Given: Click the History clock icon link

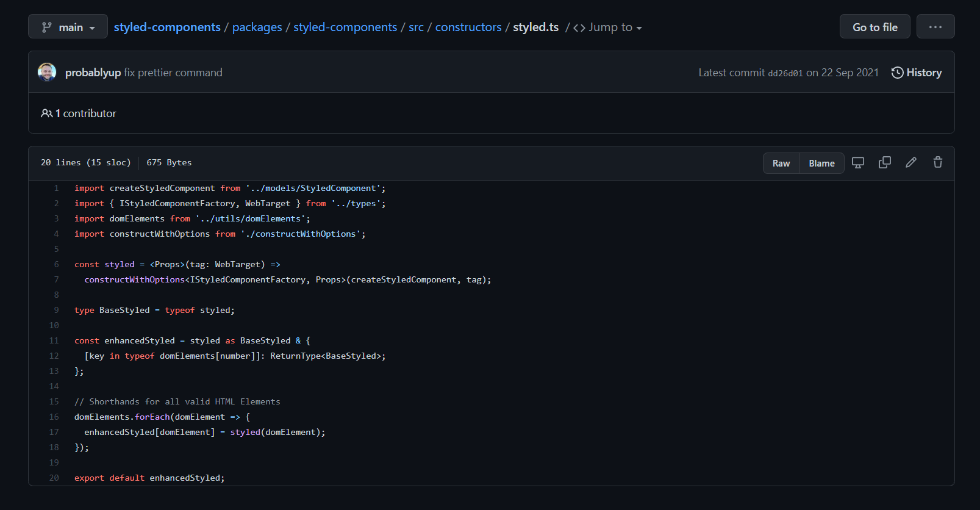Looking at the screenshot, I should [917, 73].
